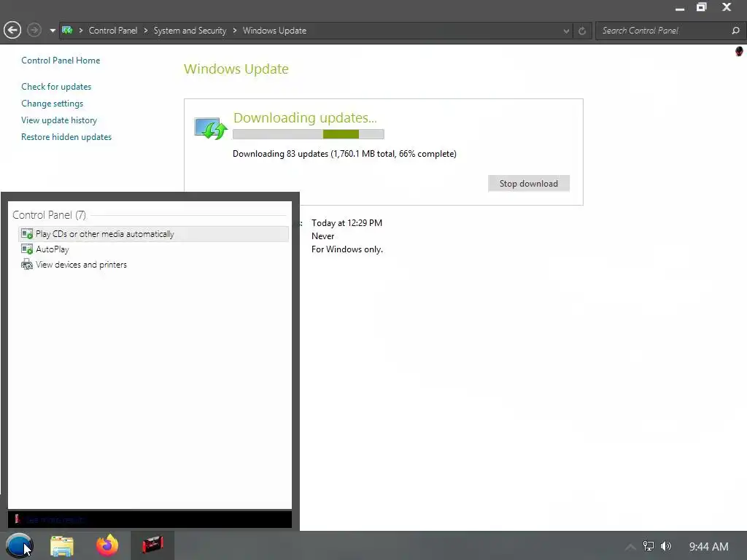This screenshot has width=747, height=560.
Task: Click the Back navigation arrow
Action: tap(12, 31)
